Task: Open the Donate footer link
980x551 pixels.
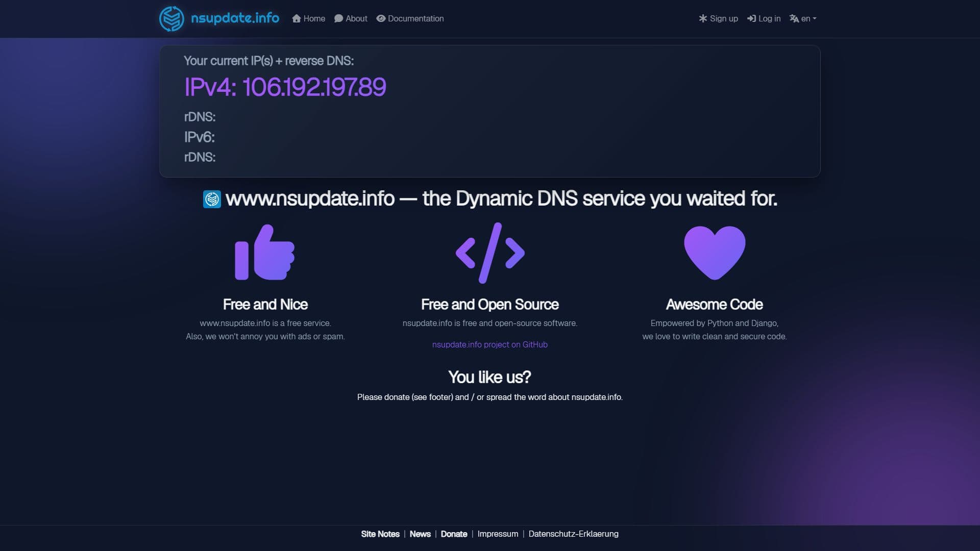Action: point(454,534)
